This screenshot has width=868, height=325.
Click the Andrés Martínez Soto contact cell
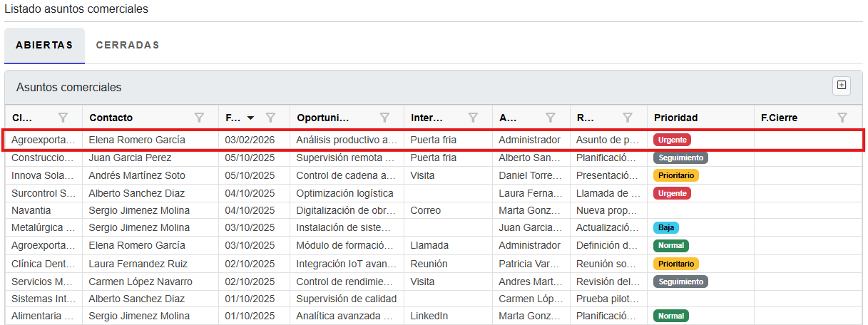pos(137,175)
